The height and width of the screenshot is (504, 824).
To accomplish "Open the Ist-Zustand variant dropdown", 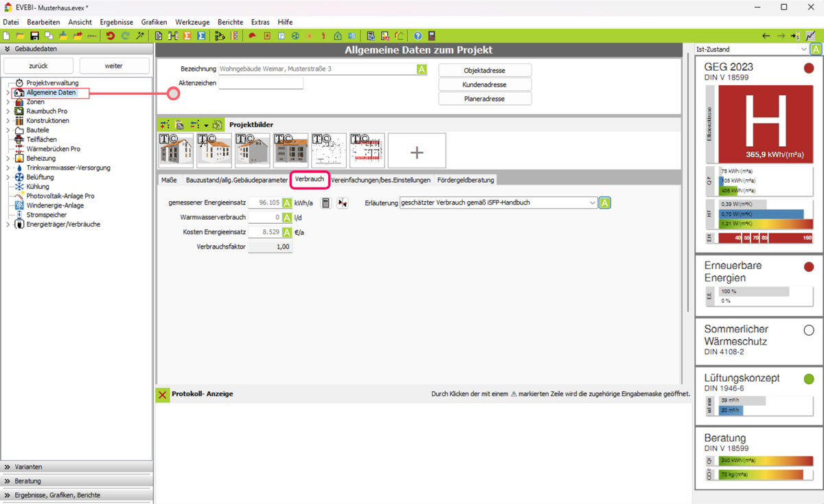I will pos(803,49).
